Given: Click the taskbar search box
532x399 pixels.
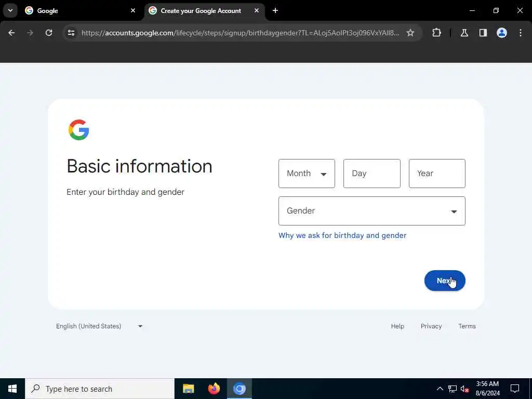Looking at the screenshot, I should (x=100, y=389).
